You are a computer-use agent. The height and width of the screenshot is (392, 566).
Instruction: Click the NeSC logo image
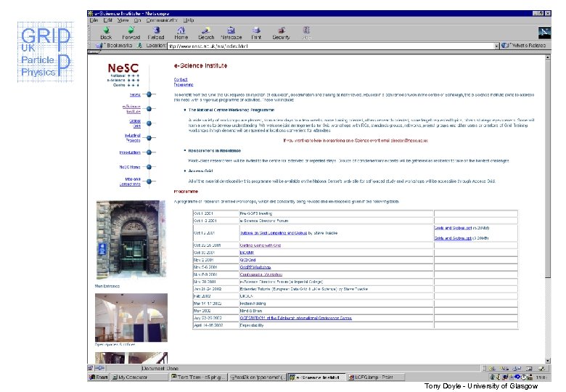click(123, 74)
